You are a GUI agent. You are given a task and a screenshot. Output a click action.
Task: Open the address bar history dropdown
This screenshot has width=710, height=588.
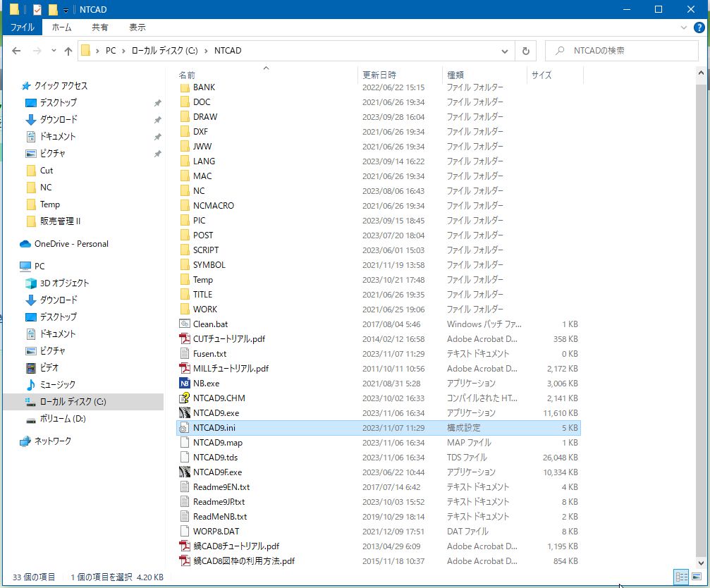[504, 51]
